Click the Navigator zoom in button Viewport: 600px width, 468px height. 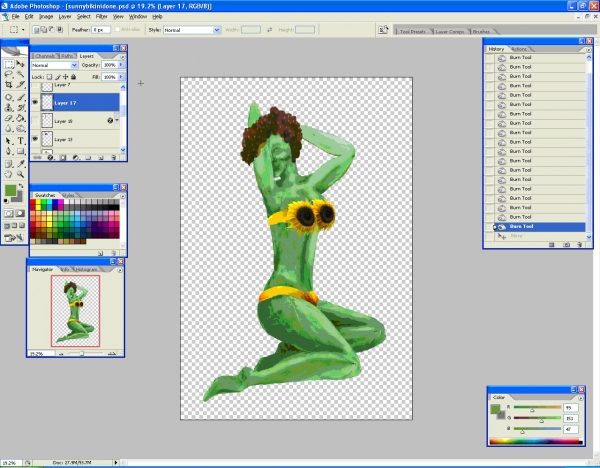(111, 354)
